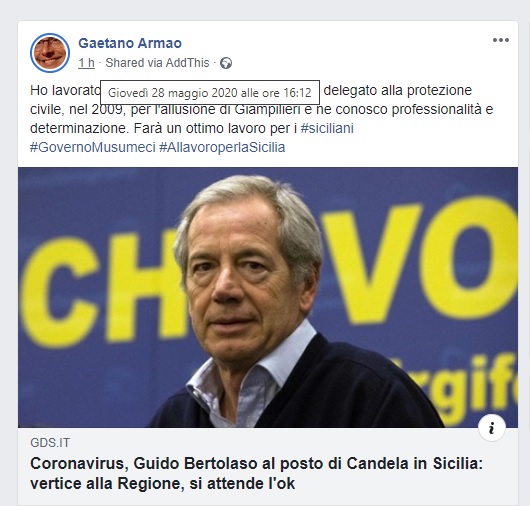Viewport: 530px width, 506px height.
Task: Click the GDS.IT source label
Action: click(50, 443)
